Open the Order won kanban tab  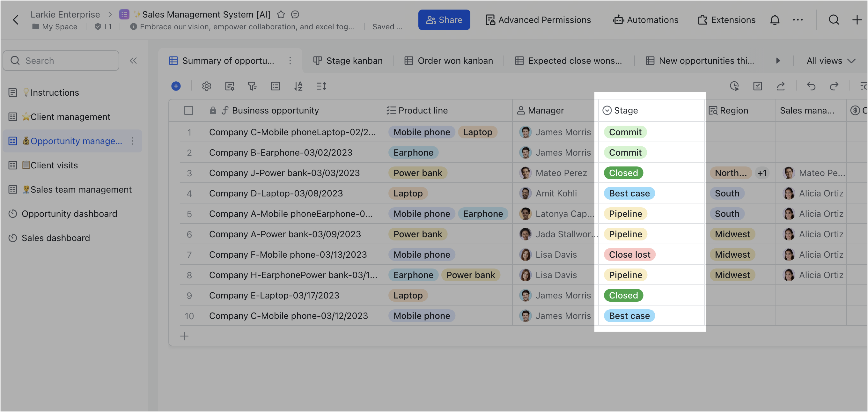448,61
